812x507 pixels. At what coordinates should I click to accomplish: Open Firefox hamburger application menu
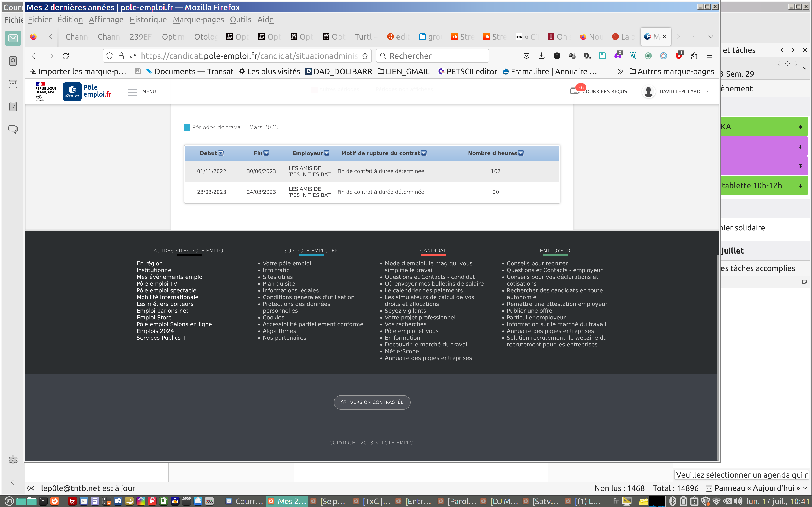point(709,56)
